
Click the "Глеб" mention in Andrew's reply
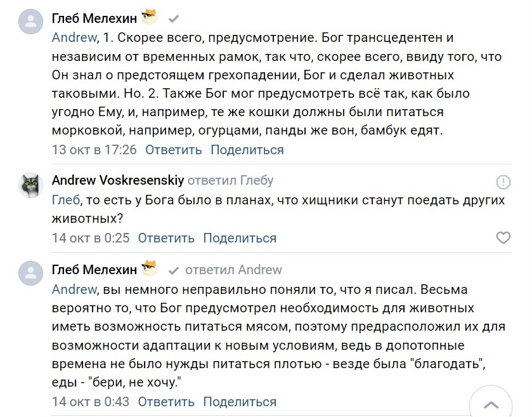66,200
